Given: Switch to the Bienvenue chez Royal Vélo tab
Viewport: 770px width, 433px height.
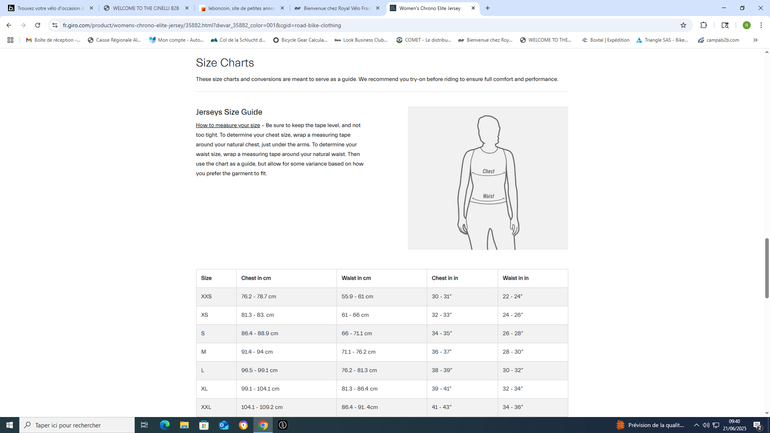Looking at the screenshot, I should point(335,8).
